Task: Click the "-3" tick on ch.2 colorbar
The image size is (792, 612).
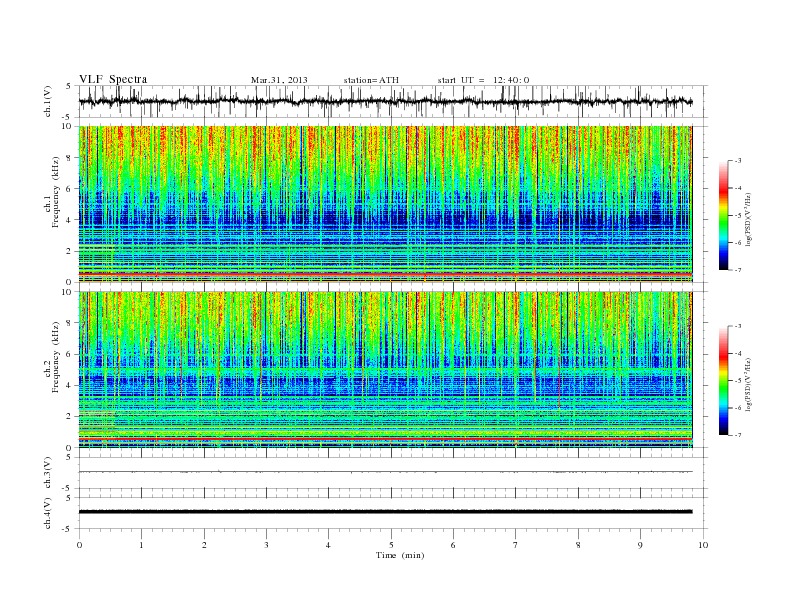Action: pos(738,326)
